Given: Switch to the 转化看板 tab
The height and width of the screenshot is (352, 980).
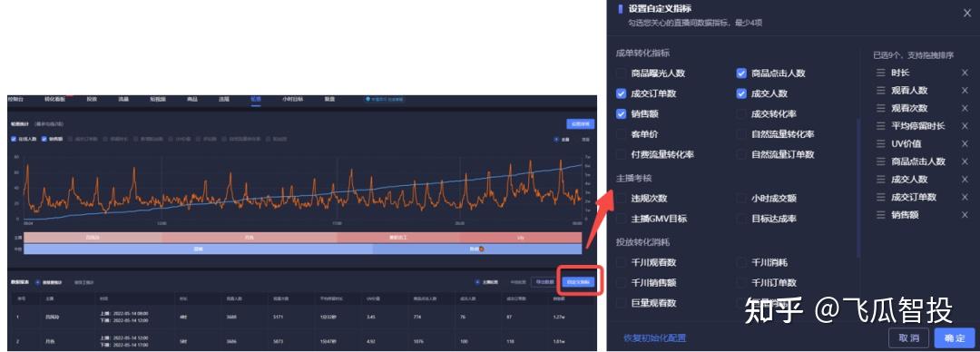Looking at the screenshot, I should pyautogui.click(x=54, y=100).
